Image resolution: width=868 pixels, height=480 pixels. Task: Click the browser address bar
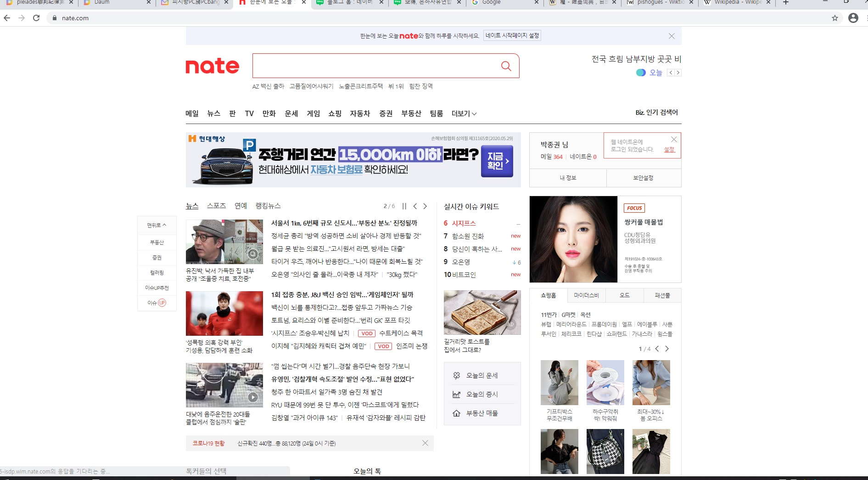point(441,18)
